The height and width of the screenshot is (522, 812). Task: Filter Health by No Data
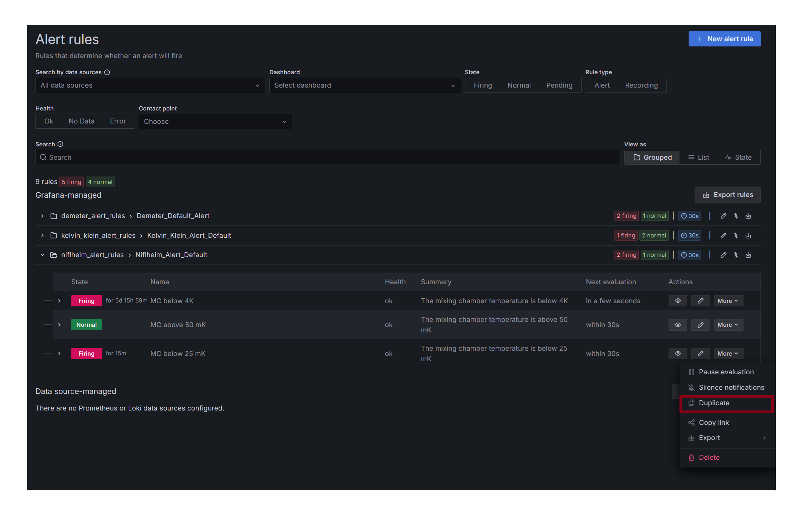tap(82, 121)
